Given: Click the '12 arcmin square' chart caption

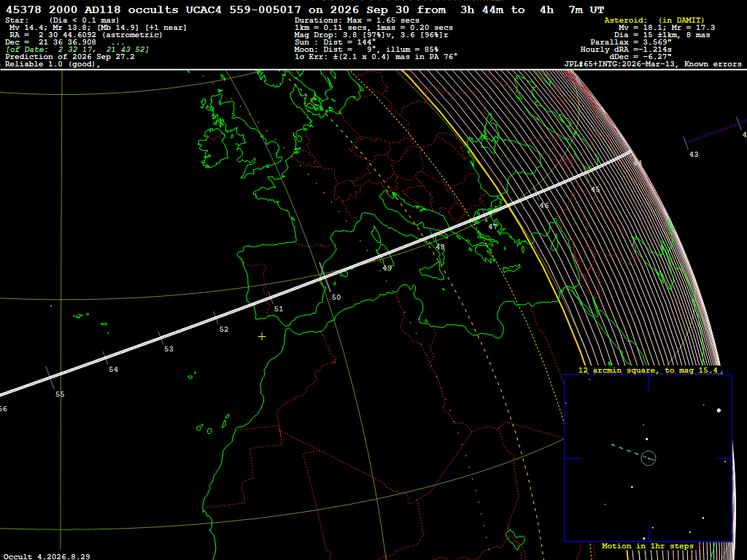Looking at the screenshot, I should click(x=648, y=370).
